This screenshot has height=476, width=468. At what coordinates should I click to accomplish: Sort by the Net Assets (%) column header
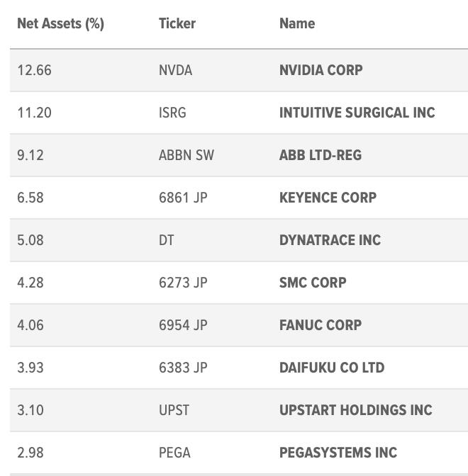60,23
